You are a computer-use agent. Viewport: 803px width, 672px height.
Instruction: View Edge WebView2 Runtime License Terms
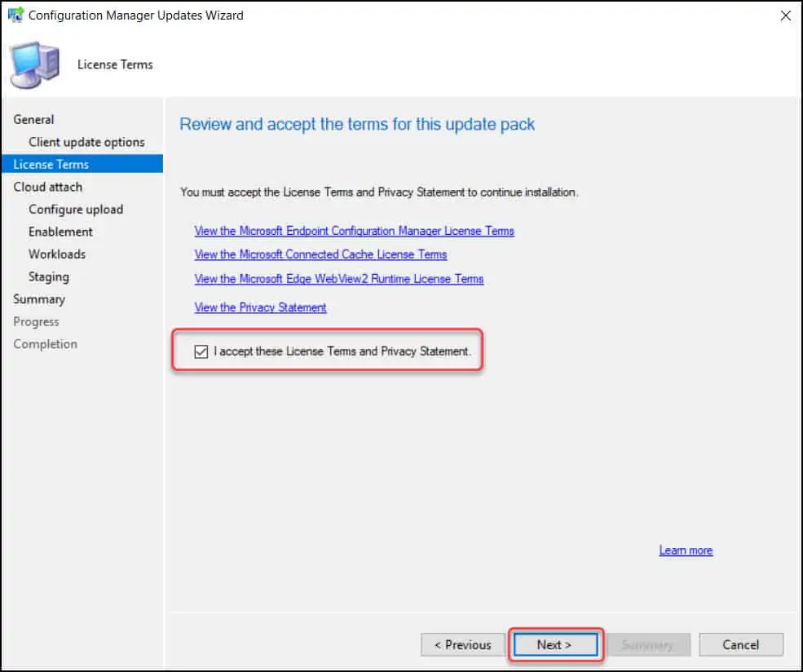click(339, 279)
